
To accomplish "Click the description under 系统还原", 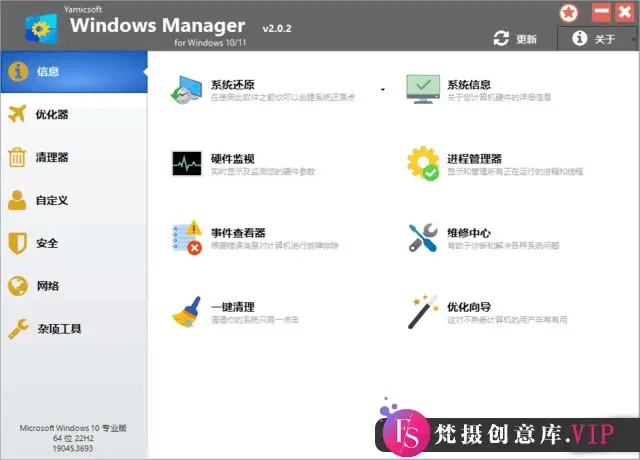I will click(x=283, y=97).
